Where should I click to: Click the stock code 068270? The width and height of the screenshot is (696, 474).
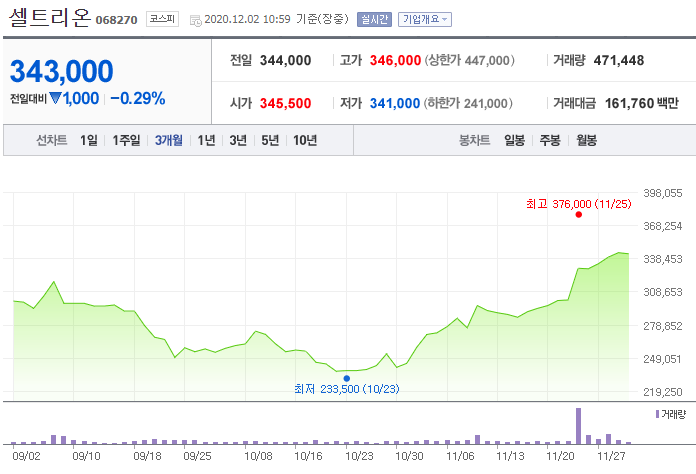click(116, 20)
